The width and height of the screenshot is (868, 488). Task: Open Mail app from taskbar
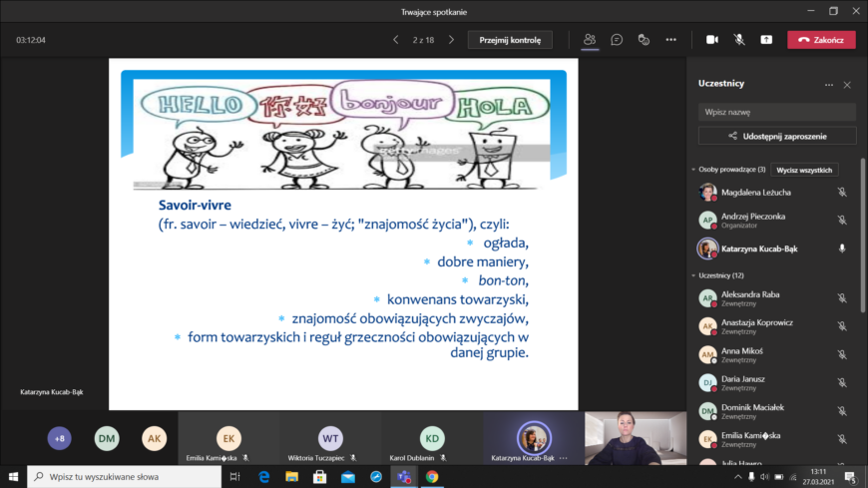(348, 476)
